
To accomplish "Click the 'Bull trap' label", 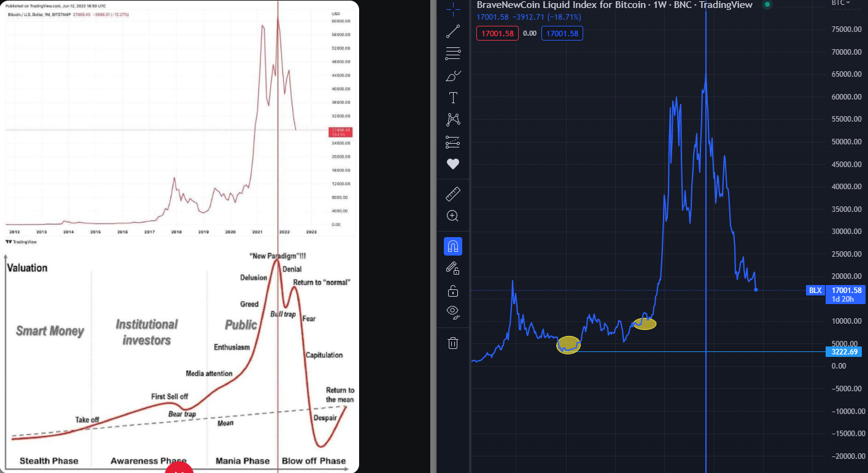I will click(283, 315).
